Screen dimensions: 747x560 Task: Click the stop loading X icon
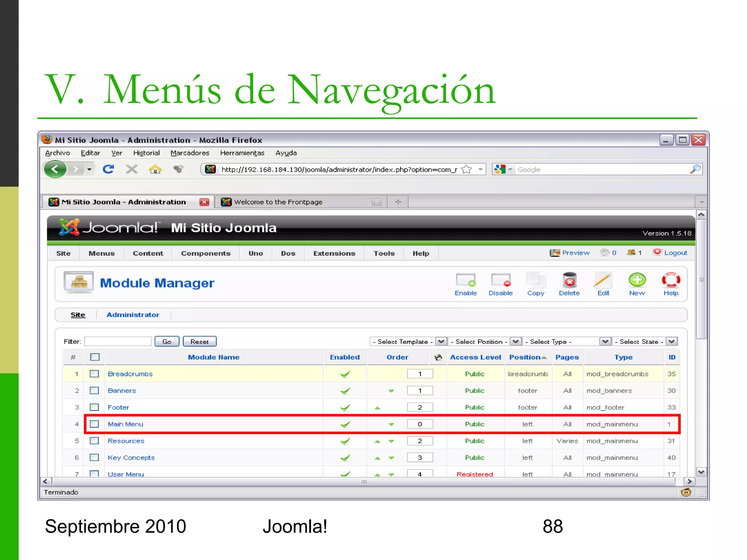click(x=132, y=169)
